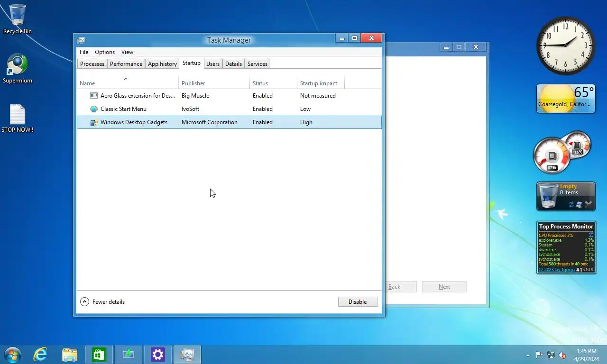Open the weather gadget showing 65°
This screenshot has height=364, width=607.
tap(566, 99)
